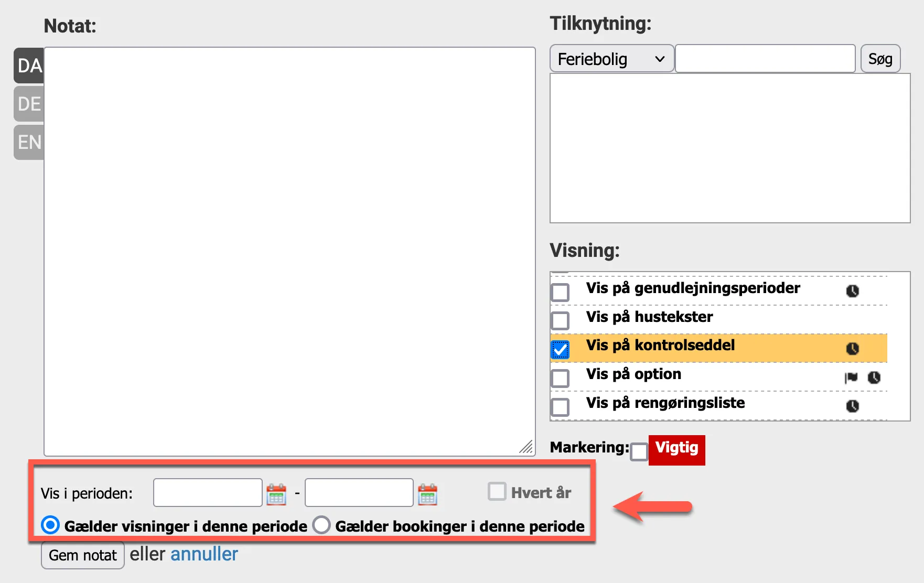The image size is (924, 583).
Task: Click clock icon on option row
Action: coord(874,377)
